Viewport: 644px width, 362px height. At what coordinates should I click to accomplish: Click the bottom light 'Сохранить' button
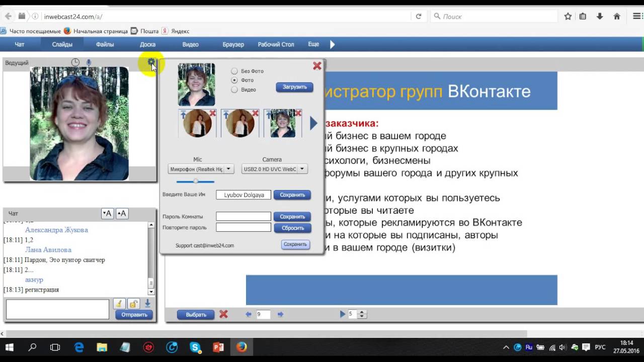coord(295,244)
